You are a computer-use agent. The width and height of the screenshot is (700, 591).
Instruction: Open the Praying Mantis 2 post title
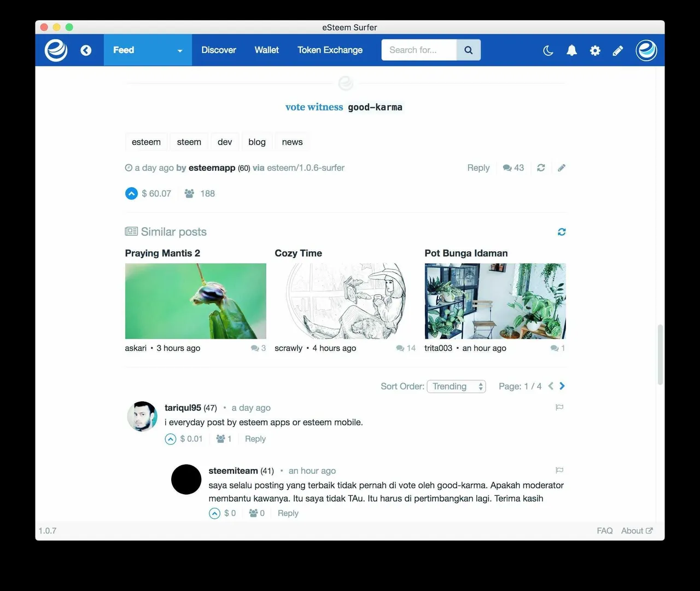(162, 253)
